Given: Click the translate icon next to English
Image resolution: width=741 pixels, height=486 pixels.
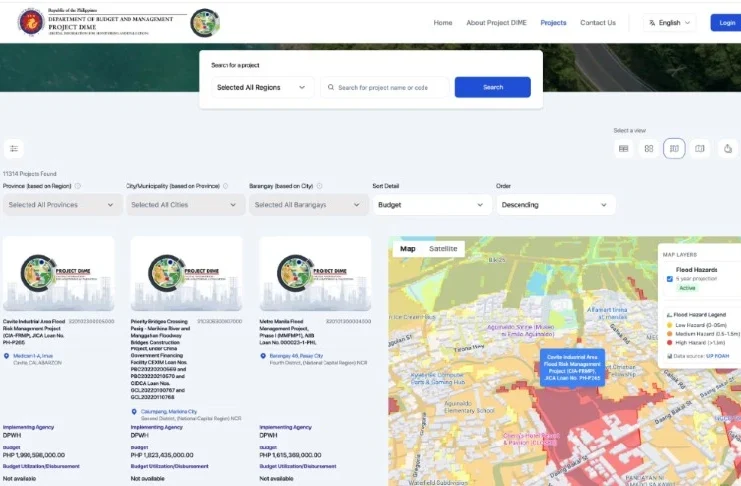Looking at the screenshot, I should [652, 23].
